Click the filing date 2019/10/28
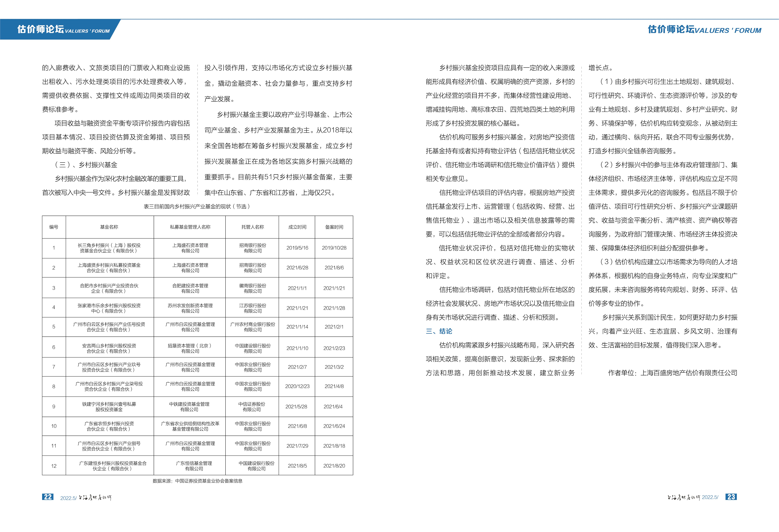 (334, 248)
